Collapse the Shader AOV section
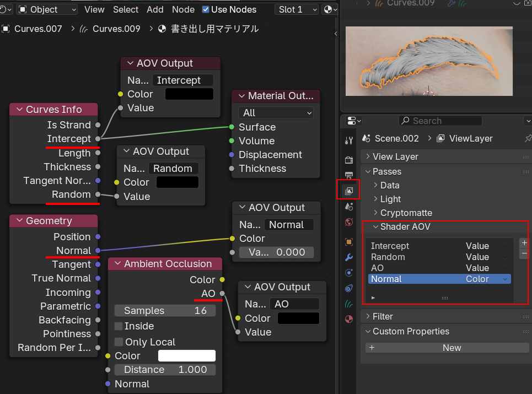Image resolution: width=532 pixels, height=394 pixels. 376,226
